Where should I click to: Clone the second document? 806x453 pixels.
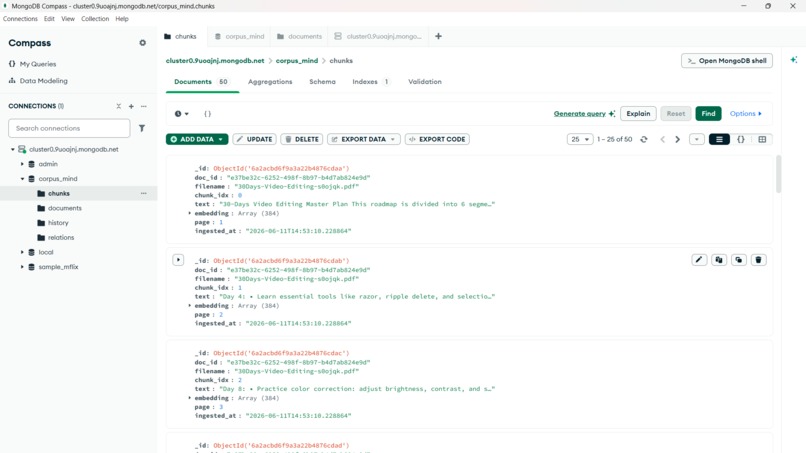coord(739,260)
